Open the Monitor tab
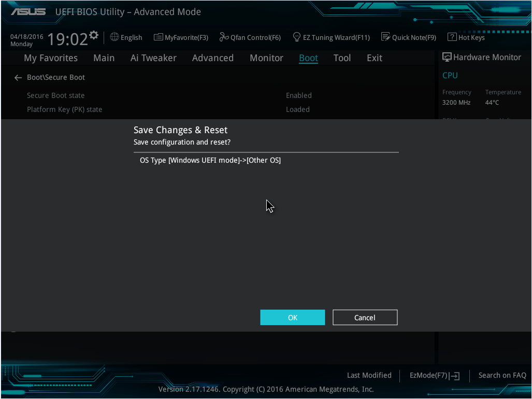The image size is (532, 399). click(266, 58)
